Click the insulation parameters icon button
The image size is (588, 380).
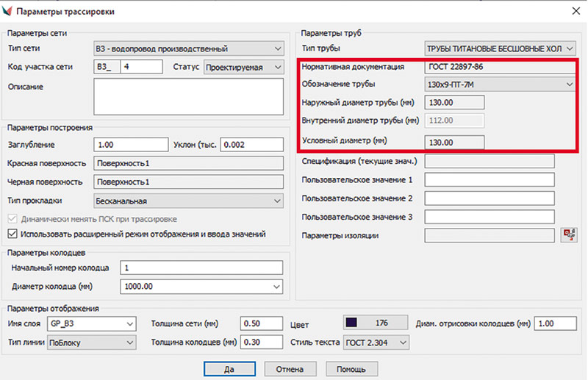[568, 235]
